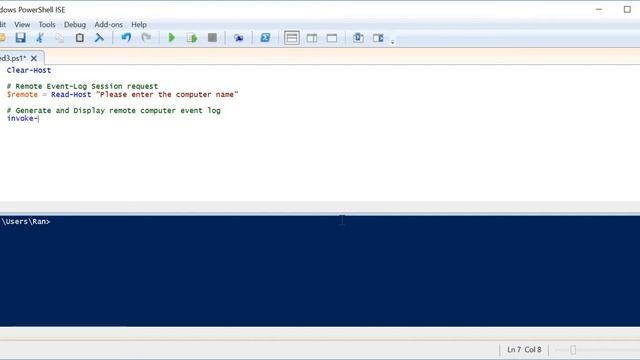Click the "Please enter the computer name" string

[167, 94]
